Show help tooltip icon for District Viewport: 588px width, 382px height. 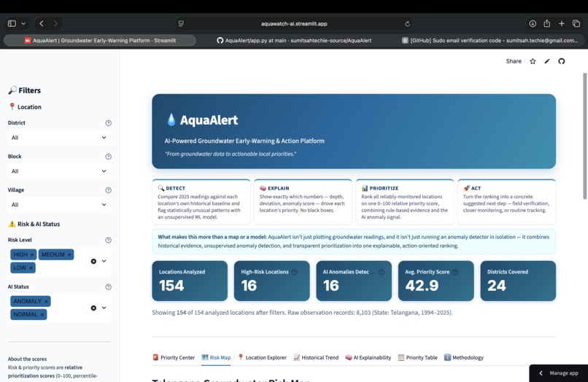coord(108,123)
